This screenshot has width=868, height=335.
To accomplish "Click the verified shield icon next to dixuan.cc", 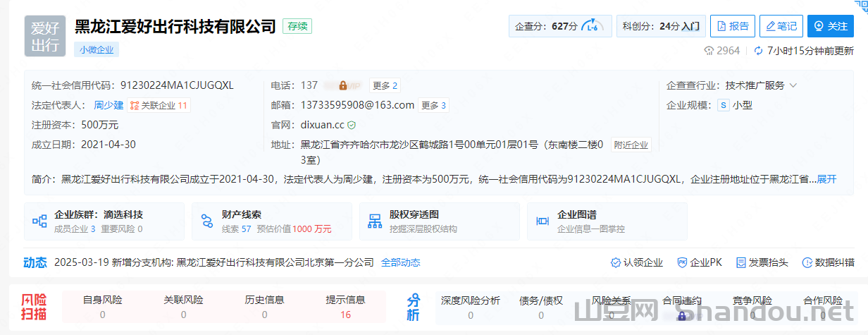I will click(x=352, y=125).
